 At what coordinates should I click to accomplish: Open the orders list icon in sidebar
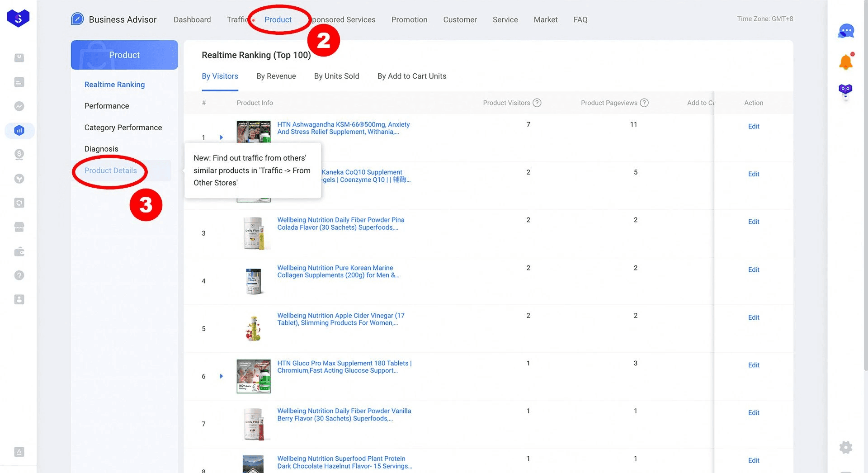(19, 82)
